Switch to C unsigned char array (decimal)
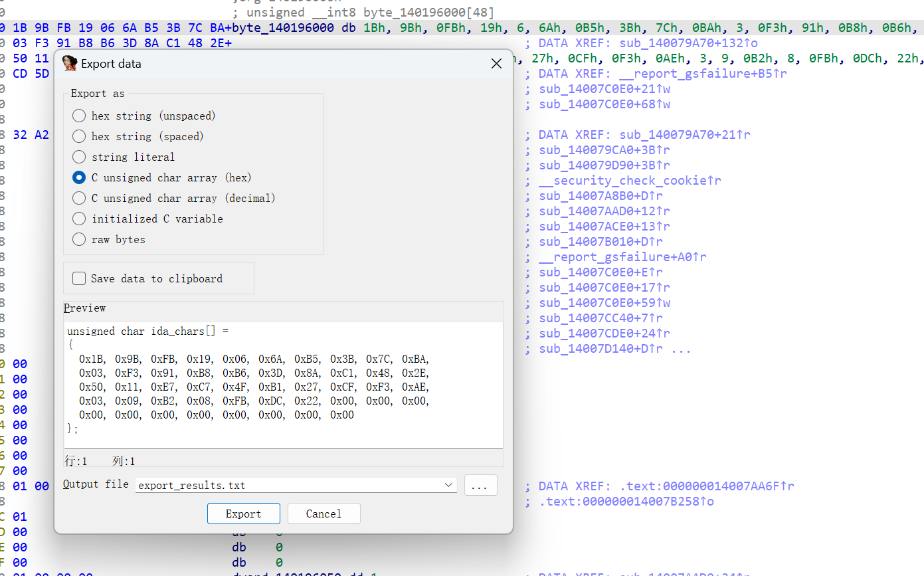Screen dimensions: 924x576 79,198
